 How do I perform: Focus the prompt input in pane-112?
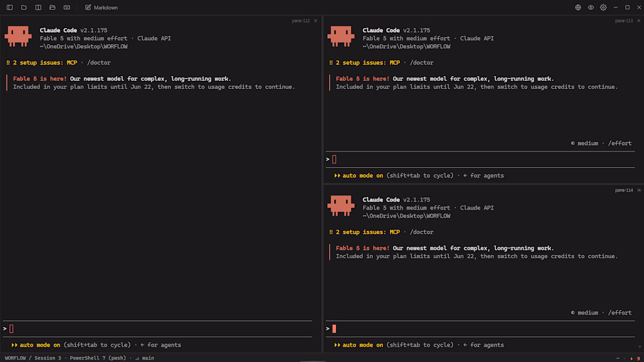[x=157, y=329]
